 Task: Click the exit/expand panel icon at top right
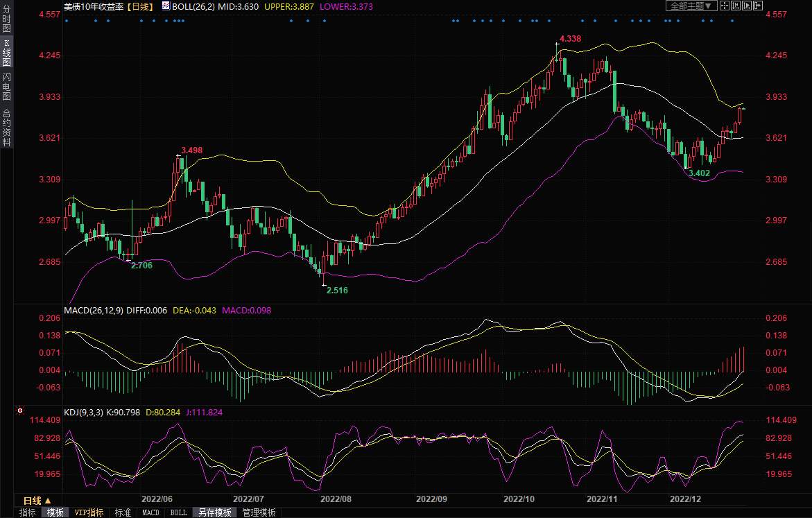758,6
